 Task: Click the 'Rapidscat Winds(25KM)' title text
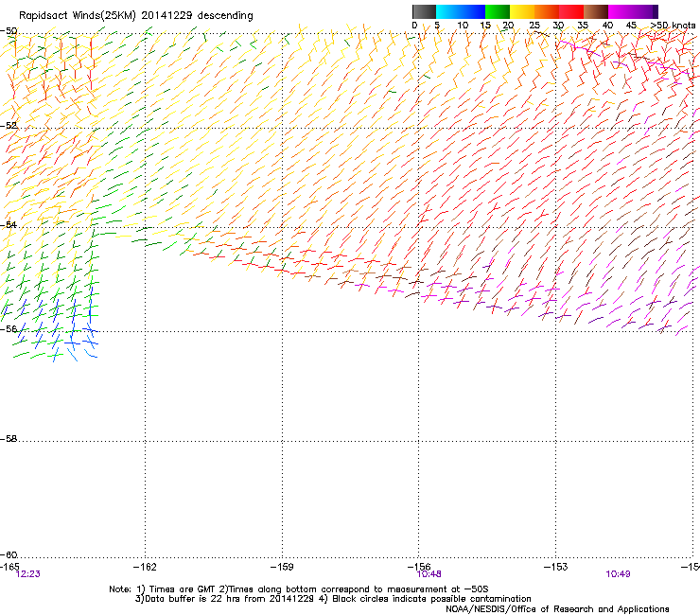pos(78,16)
